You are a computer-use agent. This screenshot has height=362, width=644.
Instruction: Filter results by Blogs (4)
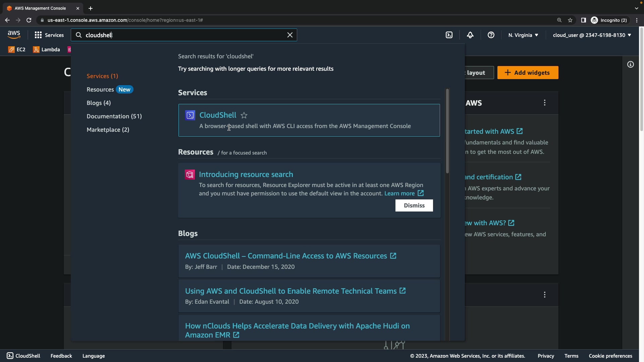pos(99,103)
